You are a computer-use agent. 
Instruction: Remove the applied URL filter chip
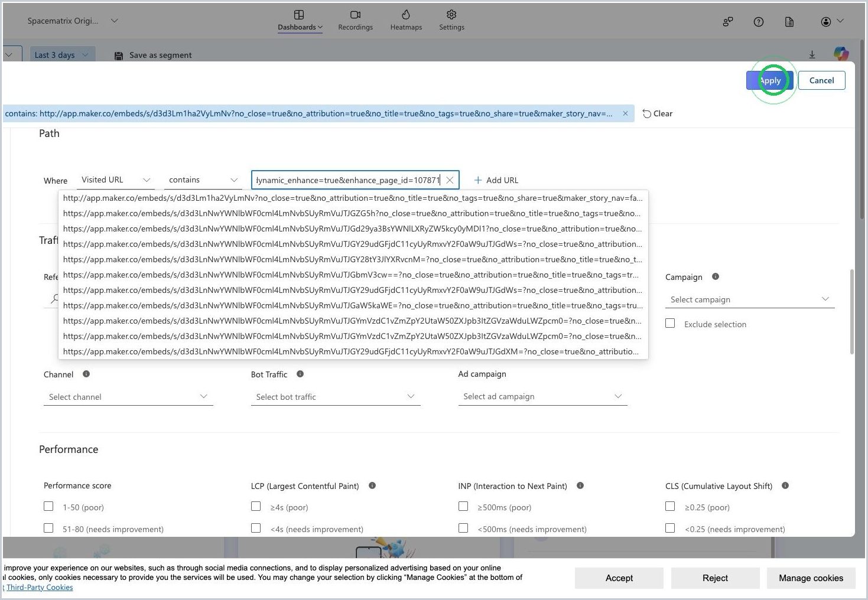click(625, 113)
